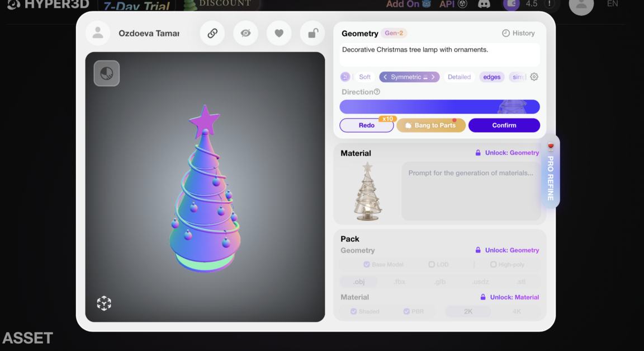This screenshot has height=351, width=644.
Task: Open generation History
Action: tap(518, 34)
